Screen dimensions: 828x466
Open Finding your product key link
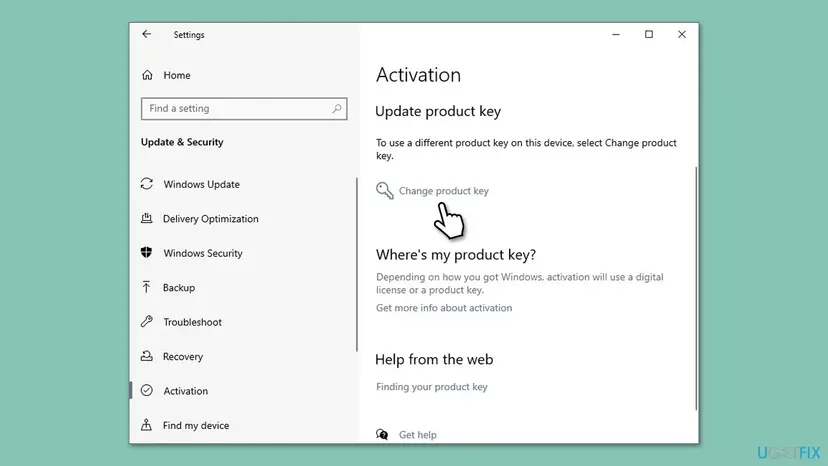[x=431, y=387]
